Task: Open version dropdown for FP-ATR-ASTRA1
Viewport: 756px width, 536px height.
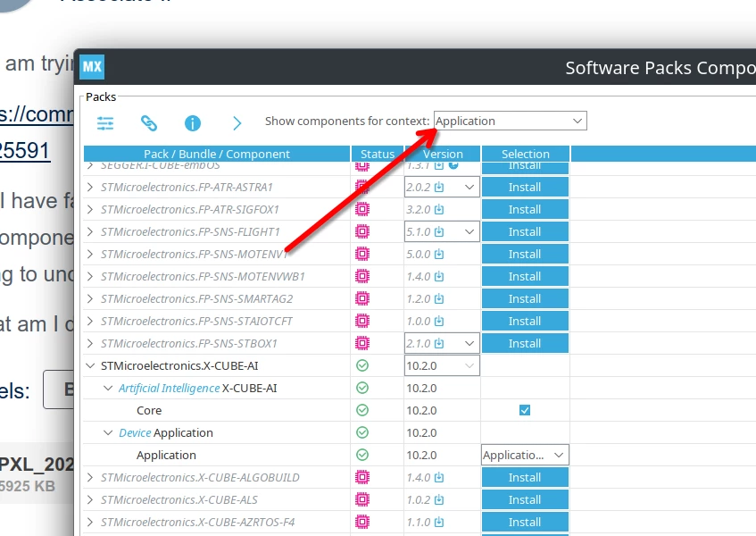Action: click(469, 188)
